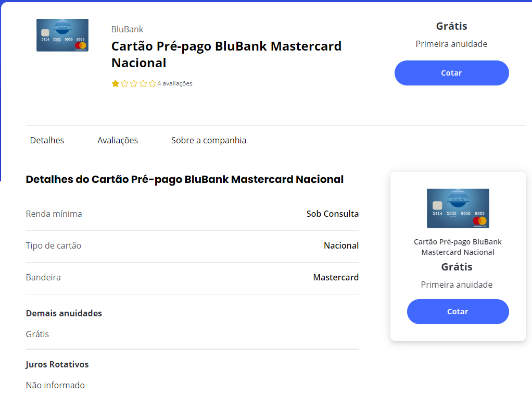Click the BluBank card image beside the title
532x394 pixels.
(62, 35)
